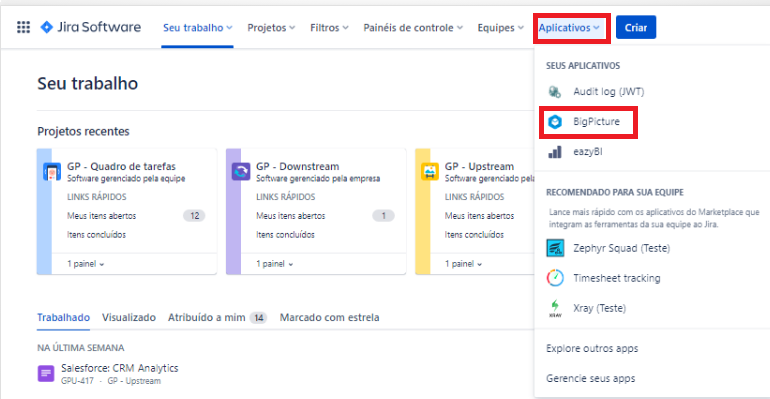Image resolution: width=770 pixels, height=399 pixels.
Task: Click the Audit log (JWT) app icon
Action: coord(555,91)
